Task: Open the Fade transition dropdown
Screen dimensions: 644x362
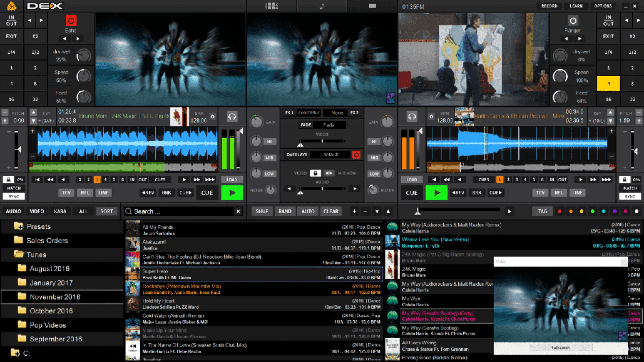Action: 330,125
